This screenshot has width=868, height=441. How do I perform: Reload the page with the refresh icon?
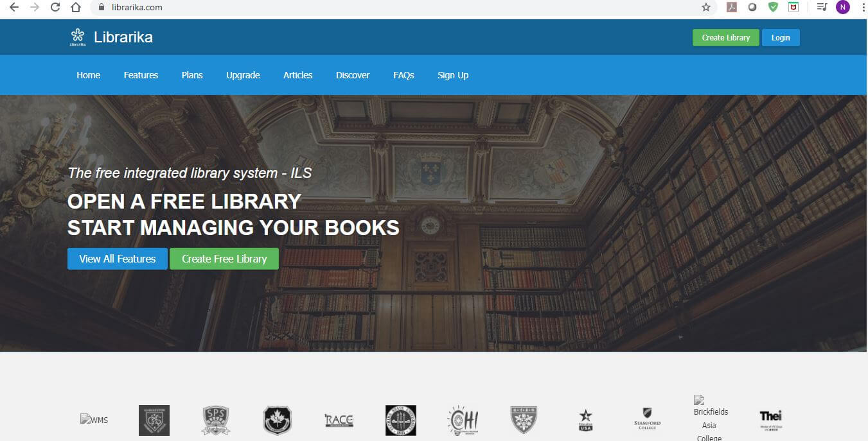pos(55,7)
